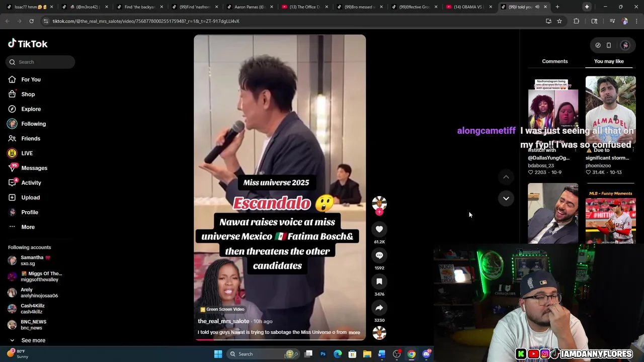Open the Friends page
The width and height of the screenshot is (644, 362).
point(24,138)
